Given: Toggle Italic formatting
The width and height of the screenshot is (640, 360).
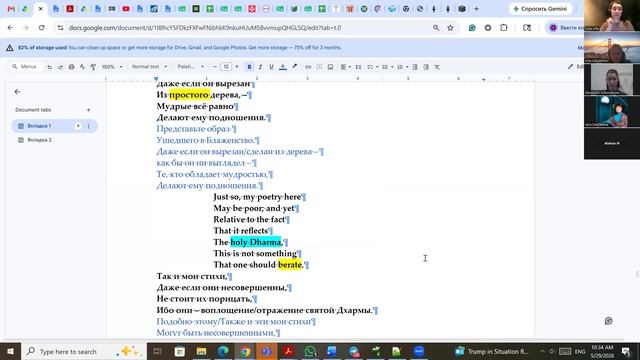Looking at the screenshot, I should 260,67.
